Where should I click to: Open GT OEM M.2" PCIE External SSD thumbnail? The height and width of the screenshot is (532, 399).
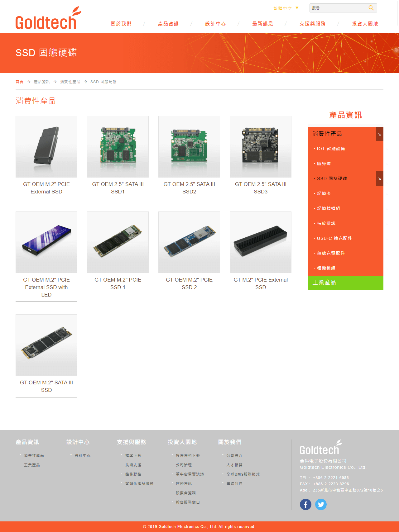(46, 147)
